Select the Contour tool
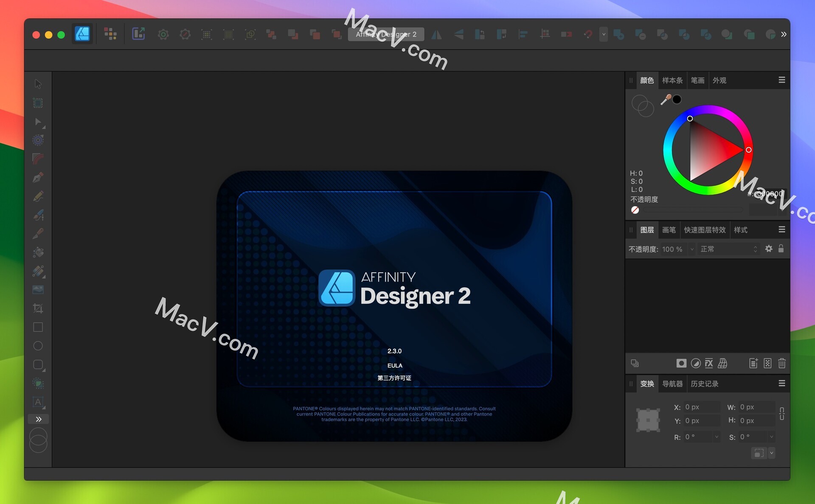 (38, 140)
